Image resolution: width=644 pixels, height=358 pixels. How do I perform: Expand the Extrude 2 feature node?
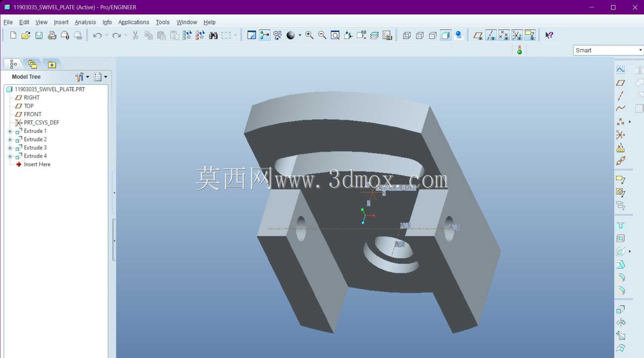point(10,140)
